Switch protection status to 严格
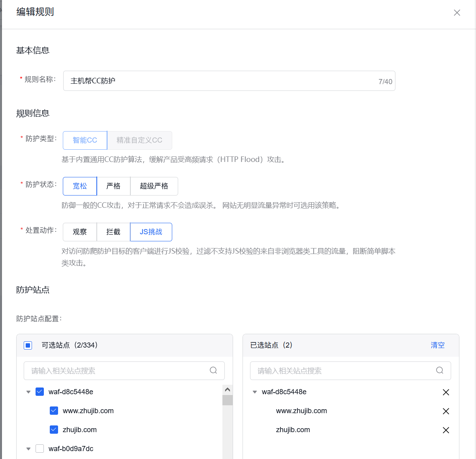 (x=113, y=186)
